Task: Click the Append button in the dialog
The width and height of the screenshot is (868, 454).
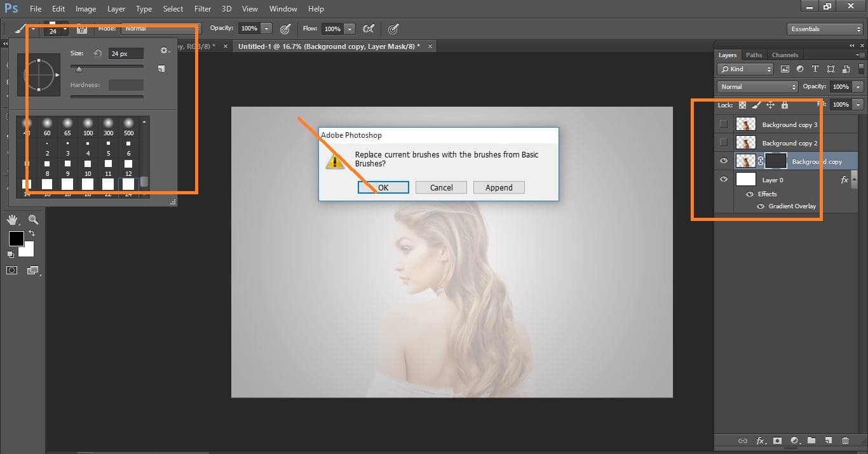Action: pos(499,187)
